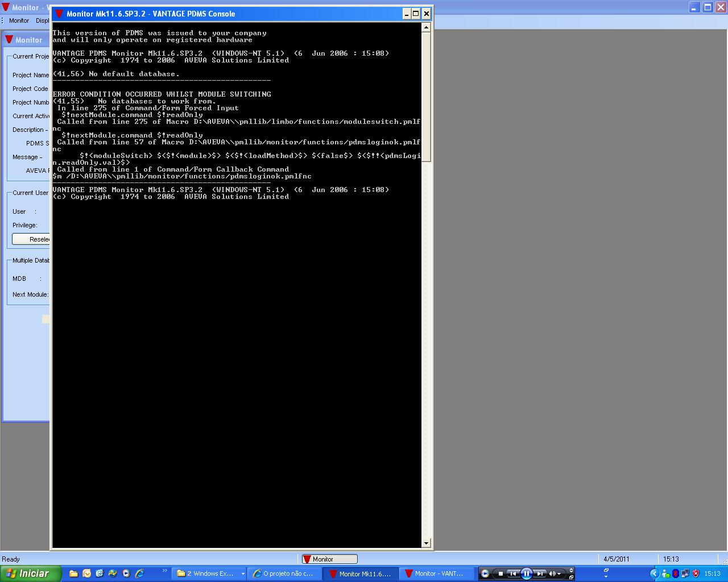Click the Privilege label in Monitor form

point(25,225)
